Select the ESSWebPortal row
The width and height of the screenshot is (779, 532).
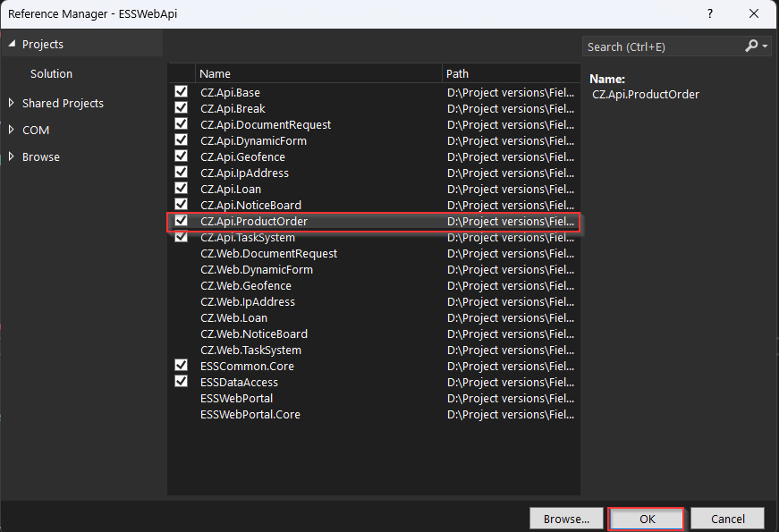pos(374,398)
